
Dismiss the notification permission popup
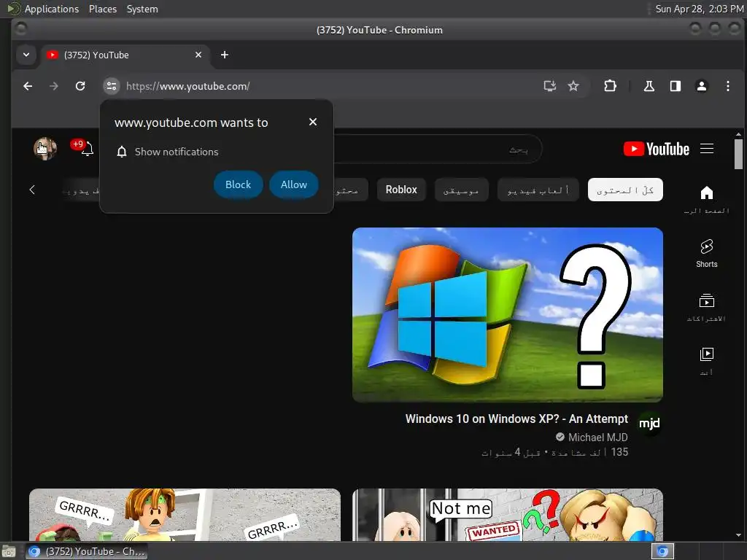312,122
